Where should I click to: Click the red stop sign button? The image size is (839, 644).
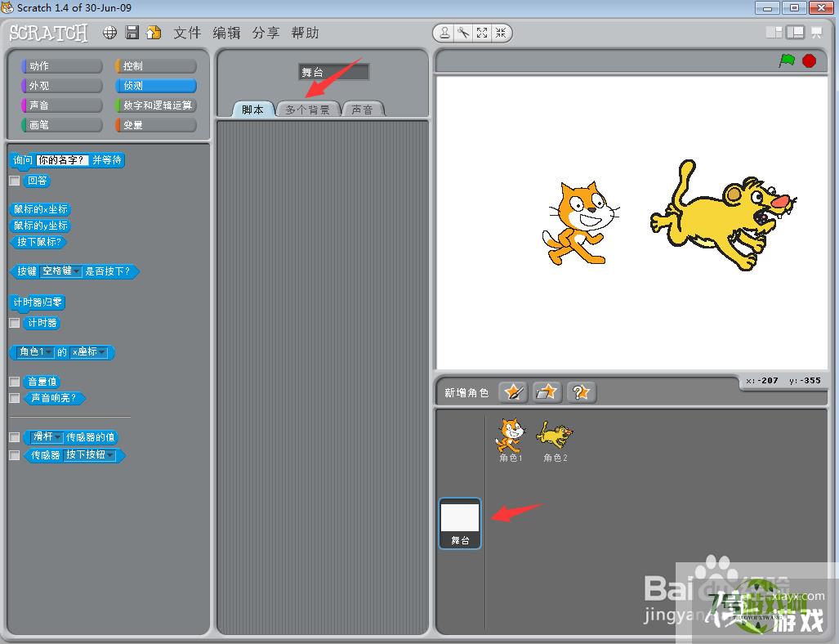coord(809,61)
